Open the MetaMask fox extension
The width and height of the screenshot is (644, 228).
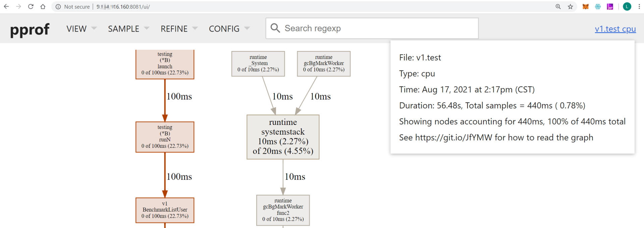point(586,7)
